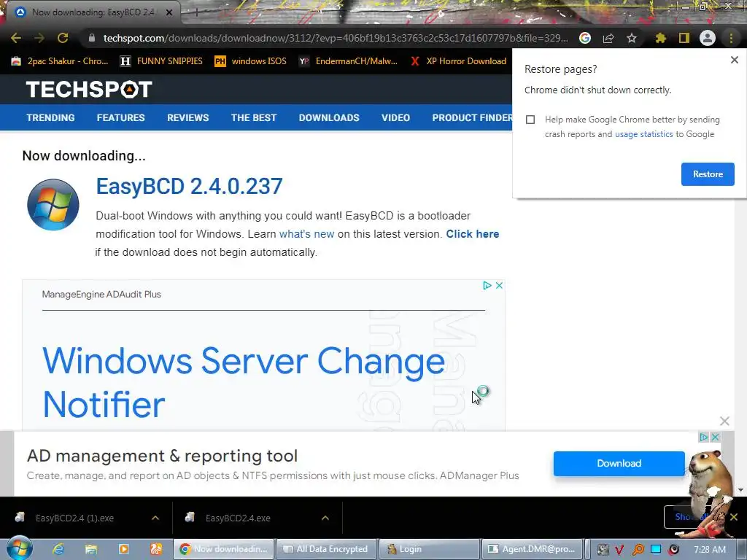Viewport: 747px width, 560px height.
Task: Open the windows ISOS bookmark
Action: coord(251,61)
